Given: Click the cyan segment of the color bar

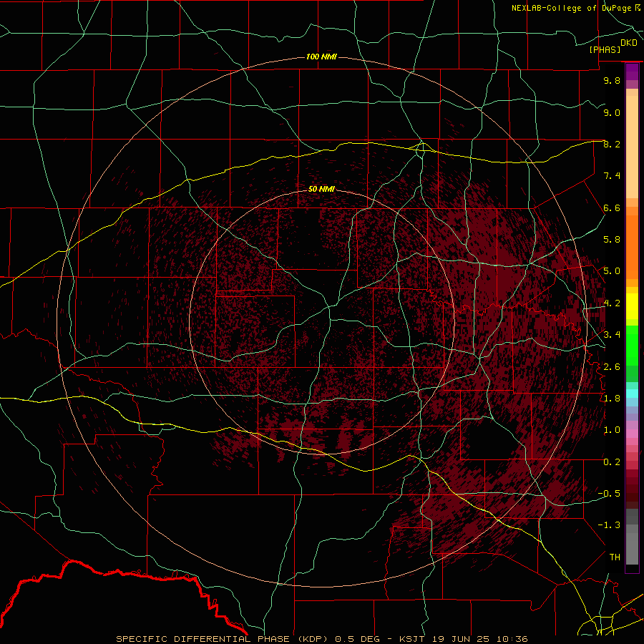Looking at the screenshot, I should click(x=632, y=394).
